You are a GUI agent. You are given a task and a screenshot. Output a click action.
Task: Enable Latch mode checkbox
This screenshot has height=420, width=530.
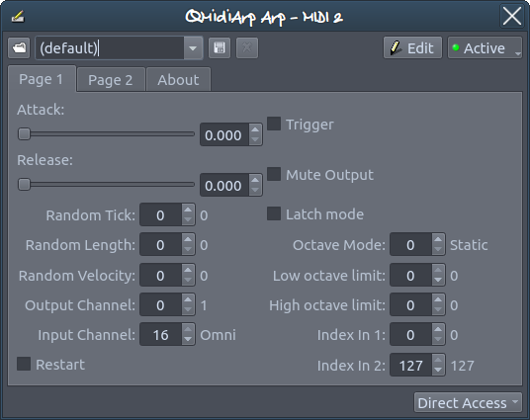tap(274, 213)
